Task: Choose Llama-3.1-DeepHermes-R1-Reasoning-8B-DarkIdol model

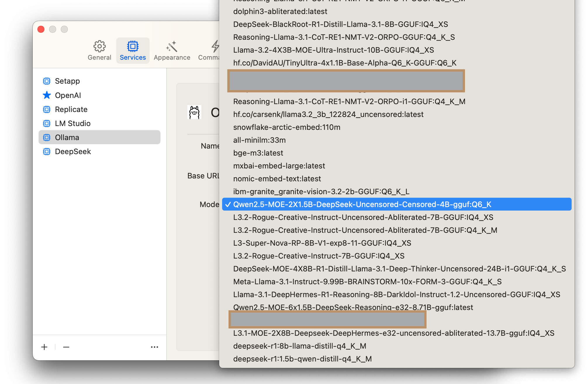Action: tap(397, 295)
